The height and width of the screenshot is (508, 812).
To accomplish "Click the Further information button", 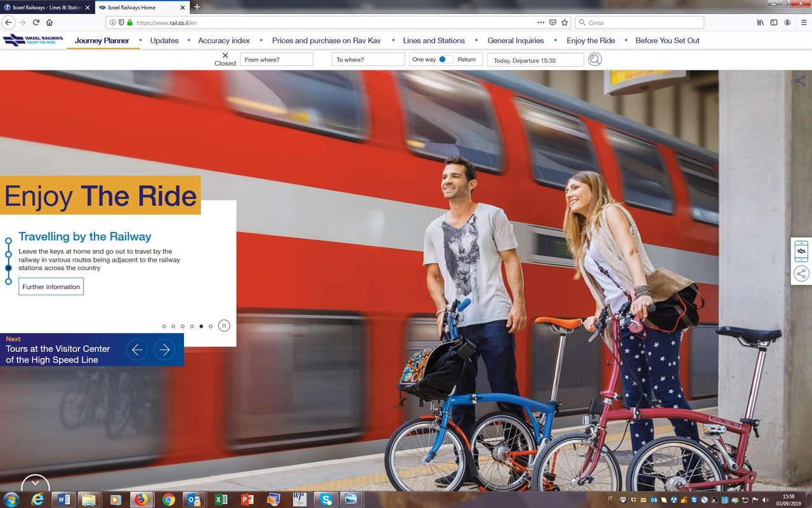I will [x=51, y=287].
